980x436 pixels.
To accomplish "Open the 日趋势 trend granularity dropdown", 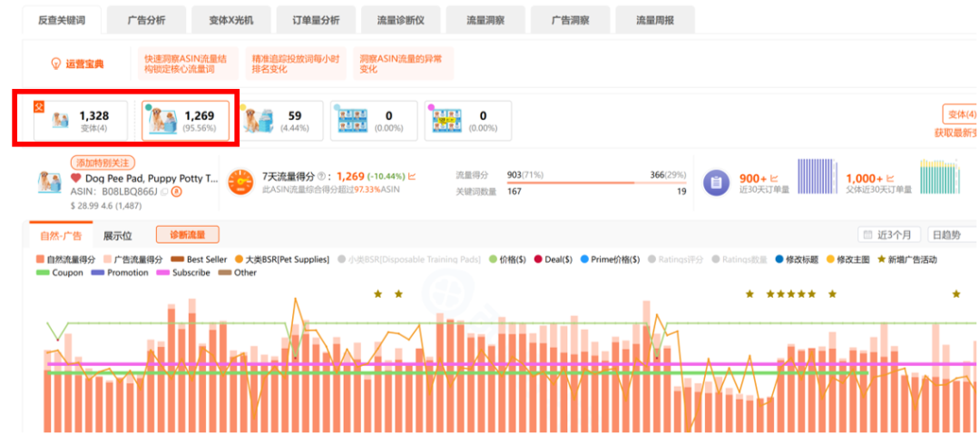I will 954,235.
